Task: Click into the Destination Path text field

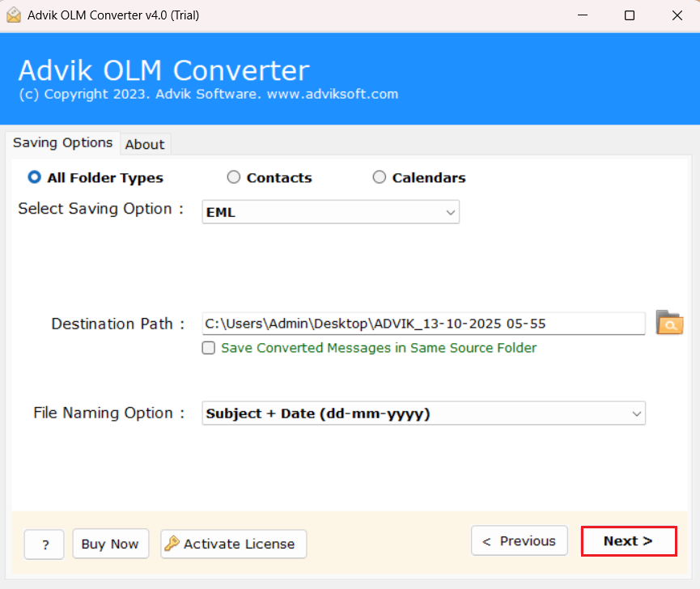Action: click(x=423, y=324)
